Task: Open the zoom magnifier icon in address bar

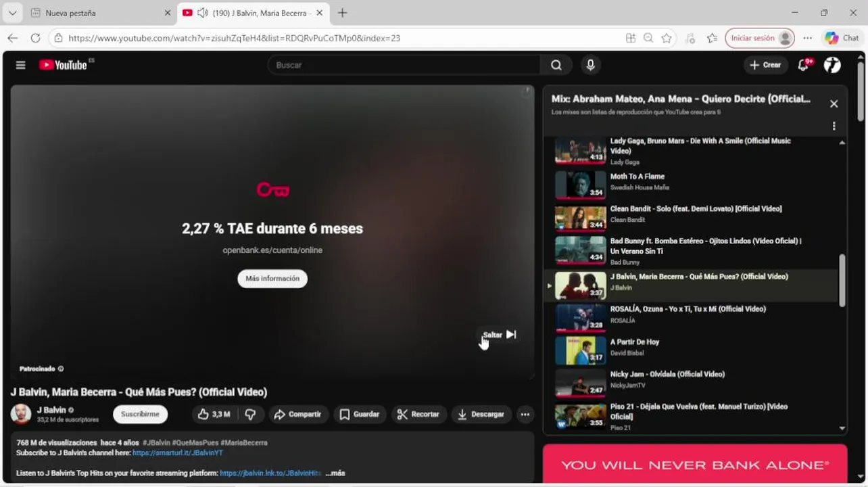Action: [x=648, y=38]
